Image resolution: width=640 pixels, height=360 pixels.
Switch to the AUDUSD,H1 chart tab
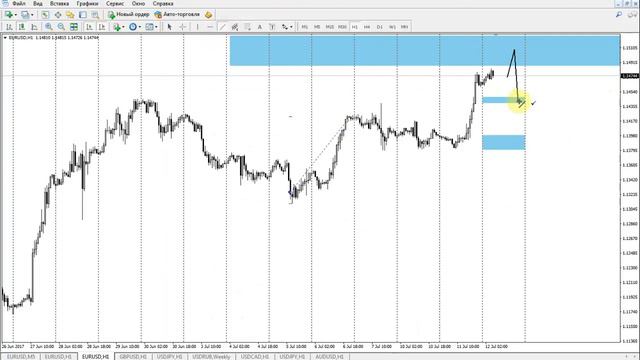tap(329, 357)
